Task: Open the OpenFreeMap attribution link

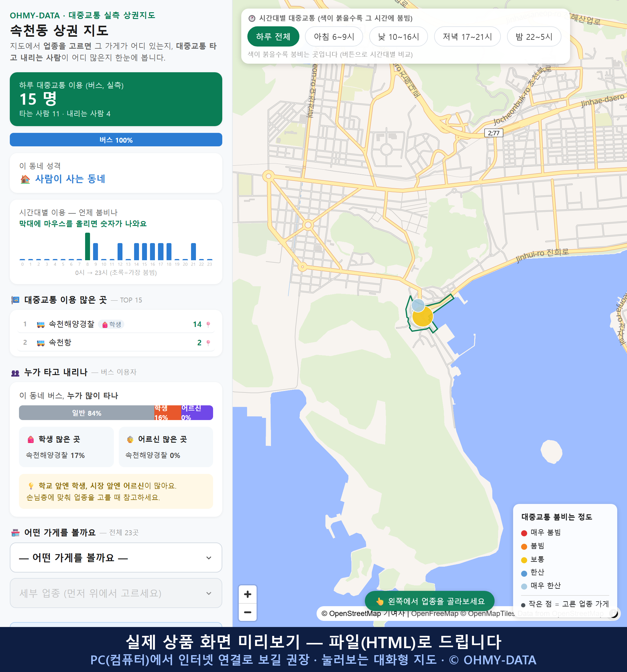Action: coord(435,613)
